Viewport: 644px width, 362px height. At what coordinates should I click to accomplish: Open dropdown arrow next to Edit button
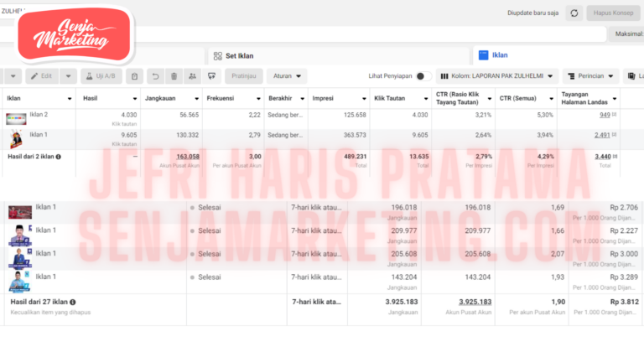[67, 76]
